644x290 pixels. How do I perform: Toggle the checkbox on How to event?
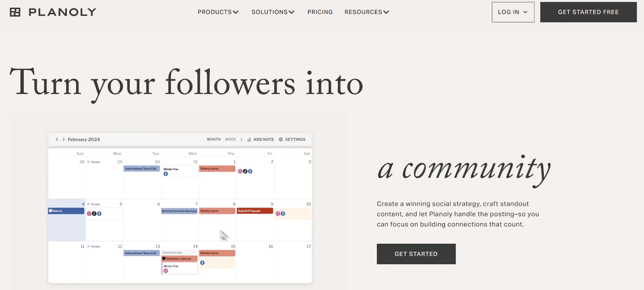pyautogui.click(x=51, y=210)
